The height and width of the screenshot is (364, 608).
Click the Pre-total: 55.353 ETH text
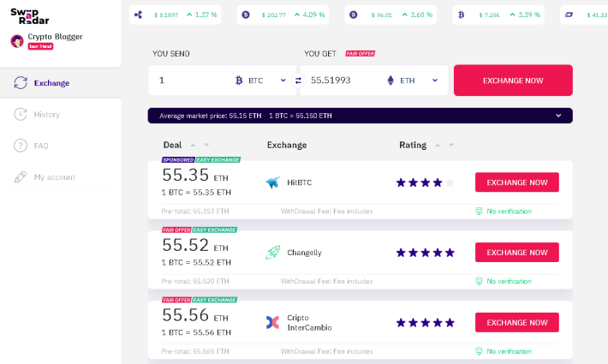coord(195,212)
